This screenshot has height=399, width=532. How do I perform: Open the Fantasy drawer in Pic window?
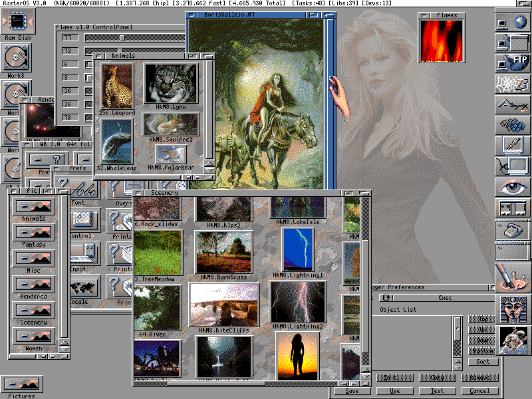33,232
